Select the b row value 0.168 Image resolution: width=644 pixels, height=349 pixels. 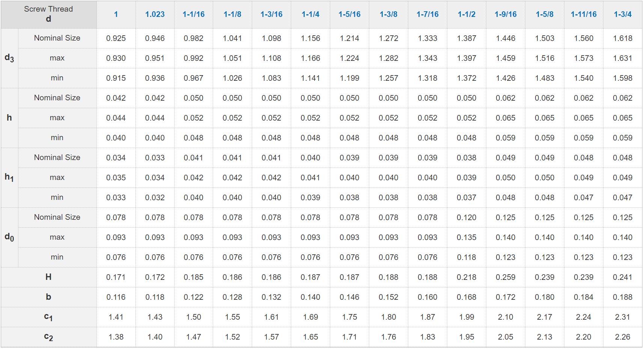click(466, 297)
